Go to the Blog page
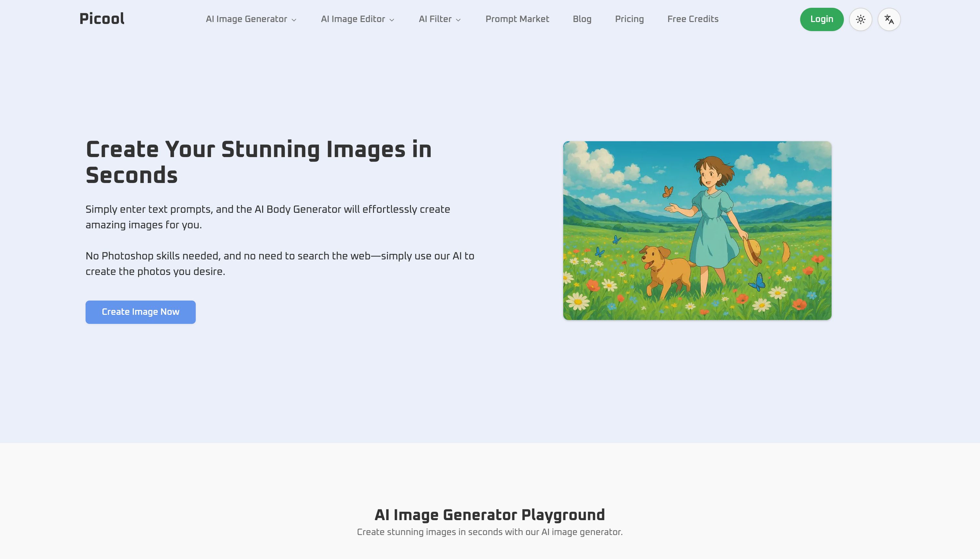Viewport: 980px width, 559px height. (582, 19)
